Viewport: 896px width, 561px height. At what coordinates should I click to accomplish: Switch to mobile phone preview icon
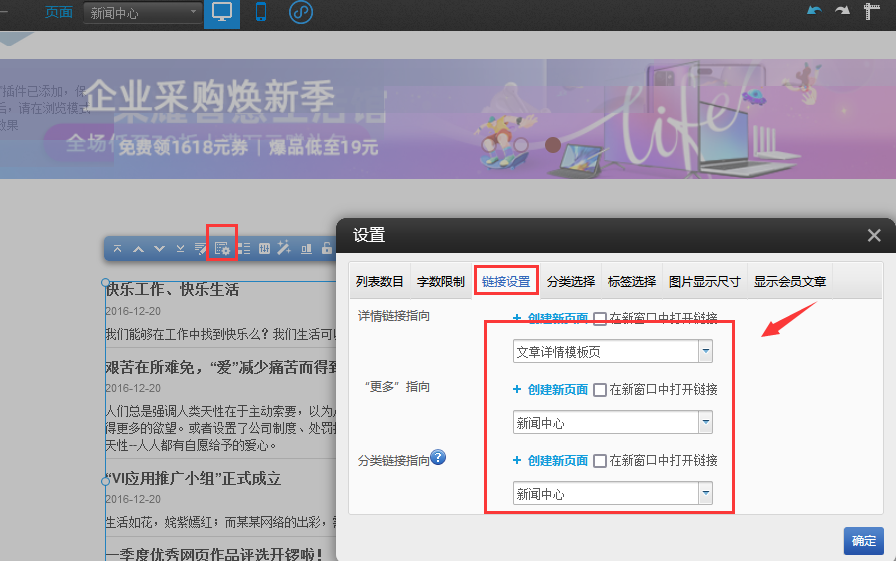[x=261, y=13]
